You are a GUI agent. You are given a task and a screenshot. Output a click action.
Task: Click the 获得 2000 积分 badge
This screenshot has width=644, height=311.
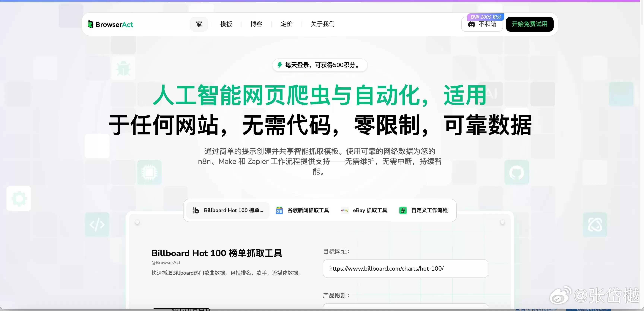485,17
